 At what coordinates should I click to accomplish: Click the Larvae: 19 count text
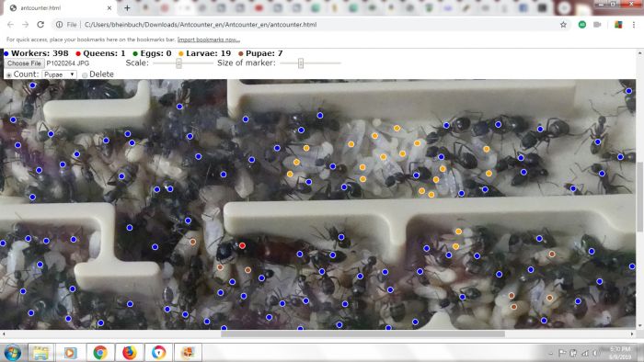(208, 53)
